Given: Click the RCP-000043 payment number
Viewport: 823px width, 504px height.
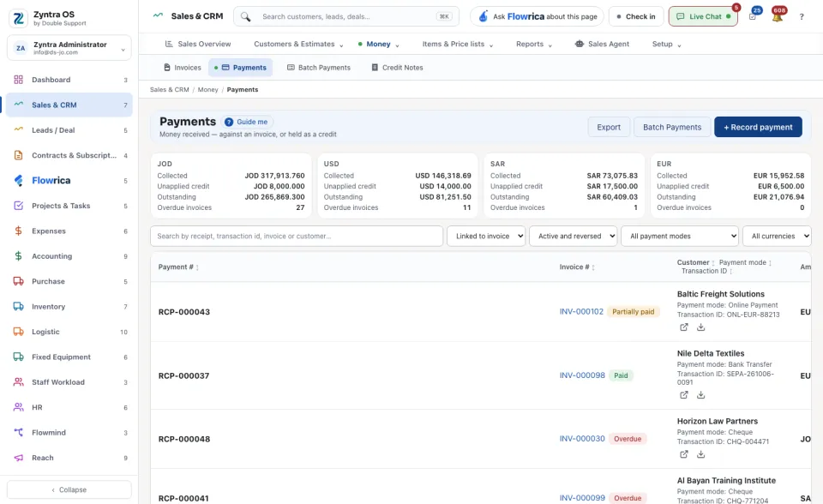Looking at the screenshot, I should pyautogui.click(x=184, y=312).
